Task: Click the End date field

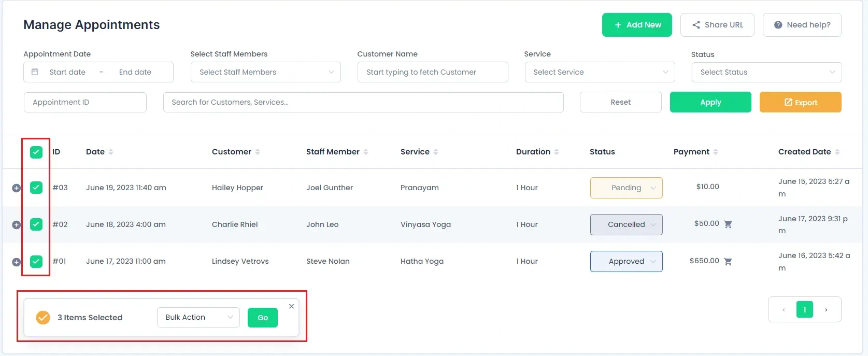Action: (135, 72)
